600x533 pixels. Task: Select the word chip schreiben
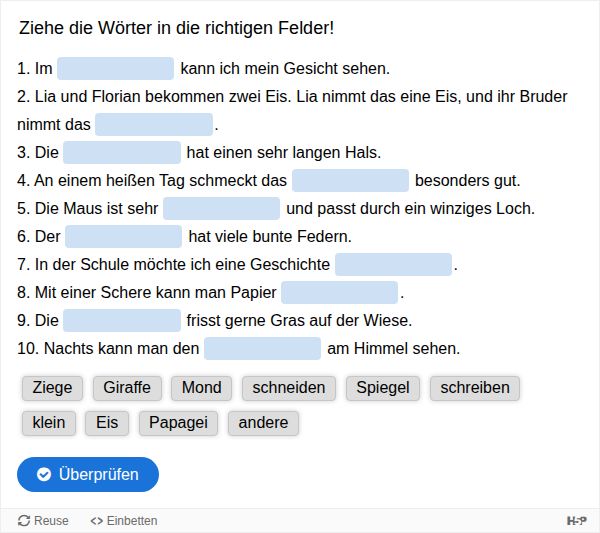coord(475,388)
